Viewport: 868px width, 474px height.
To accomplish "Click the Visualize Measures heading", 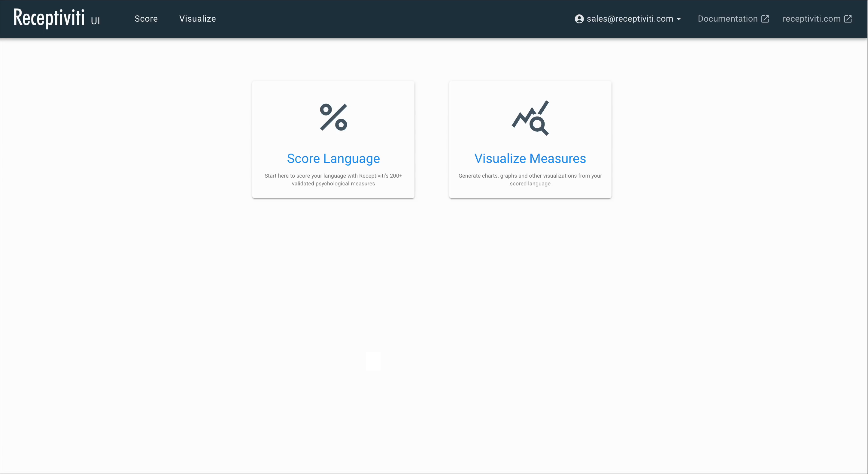I will (530, 159).
